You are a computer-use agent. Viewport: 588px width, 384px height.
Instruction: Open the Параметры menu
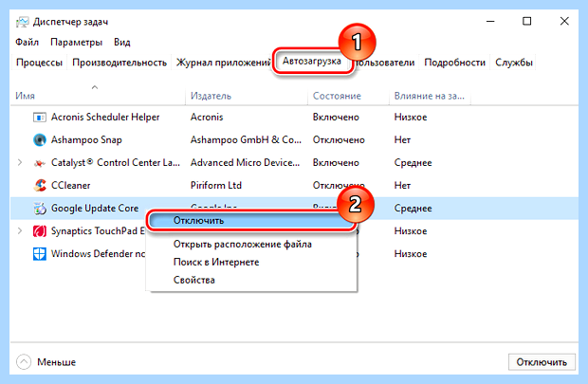tap(76, 42)
